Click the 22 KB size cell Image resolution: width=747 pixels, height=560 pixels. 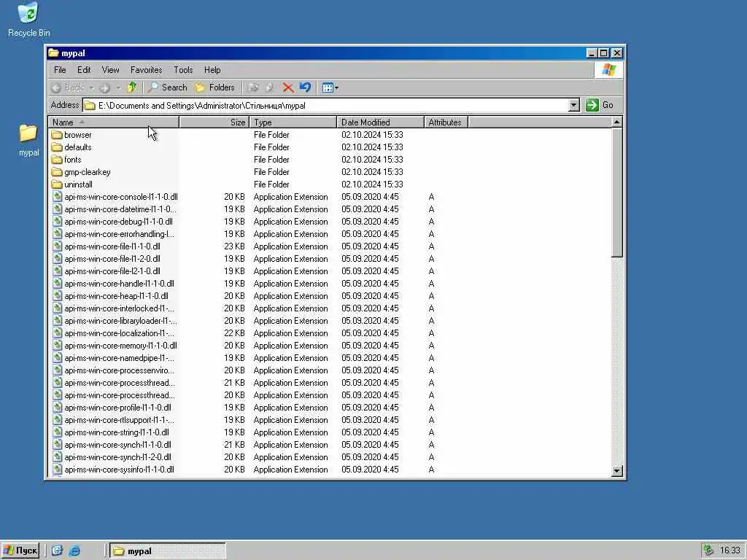tap(234, 332)
